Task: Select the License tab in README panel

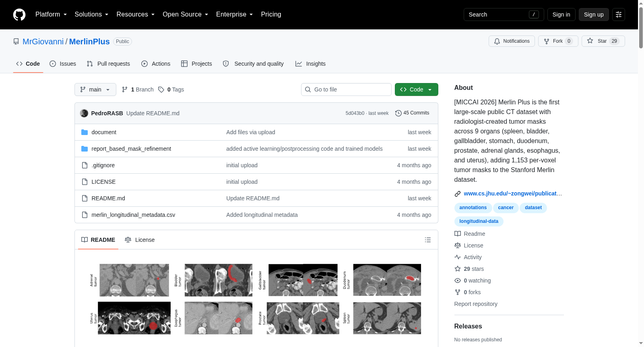Action: (x=140, y=240)
